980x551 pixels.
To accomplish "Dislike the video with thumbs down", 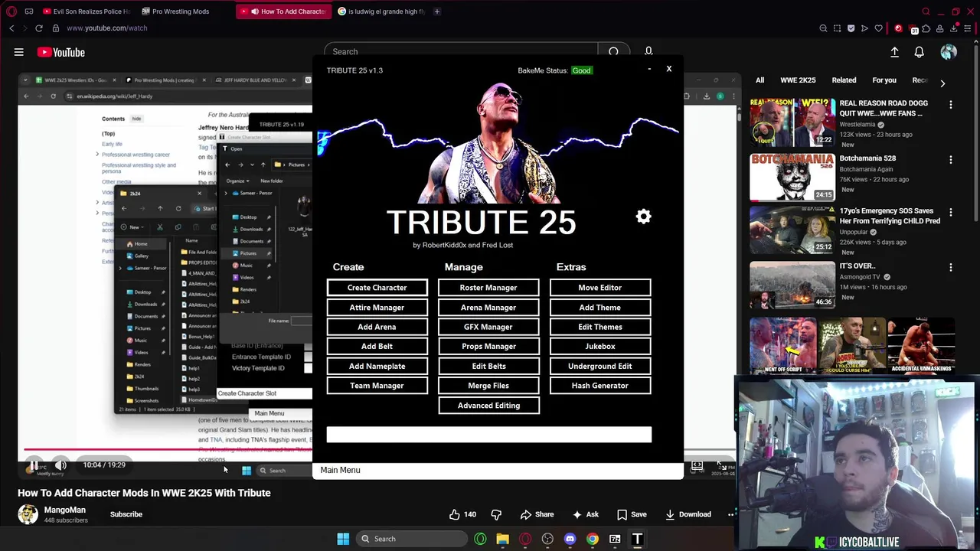I will (496, 514).
